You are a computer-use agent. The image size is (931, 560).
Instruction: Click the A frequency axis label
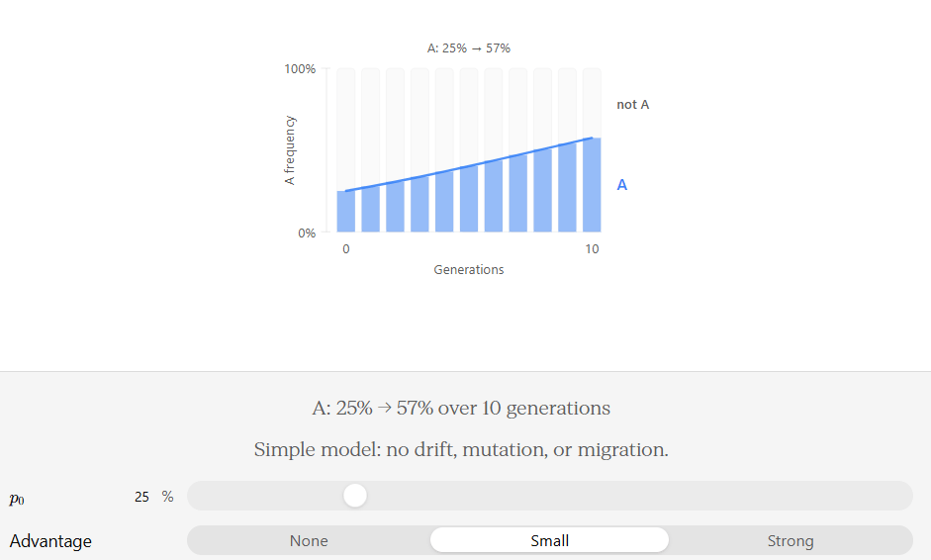(x=290, y=150)
